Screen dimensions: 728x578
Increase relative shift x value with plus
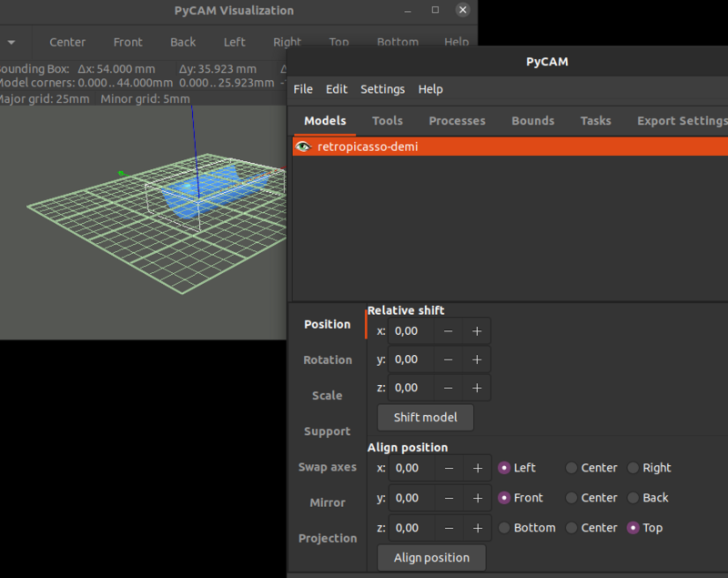pos(476,331)
